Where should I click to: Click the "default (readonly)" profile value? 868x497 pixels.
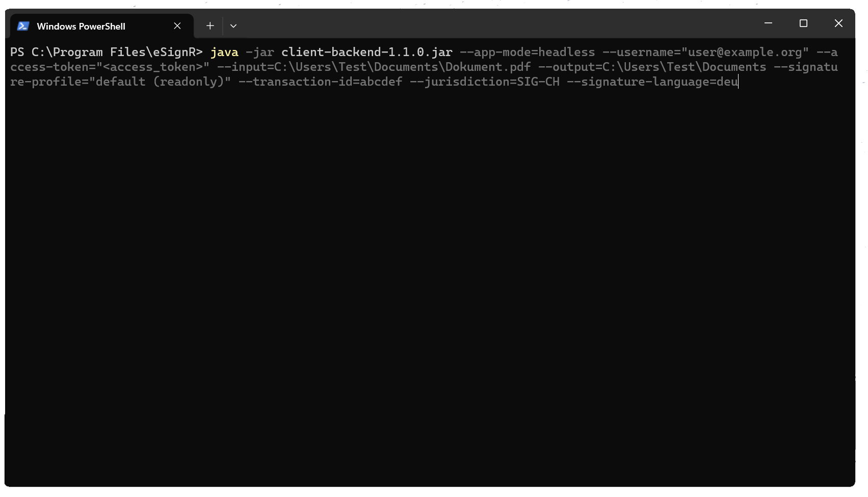pyautogui.click(x=160, y=82)
